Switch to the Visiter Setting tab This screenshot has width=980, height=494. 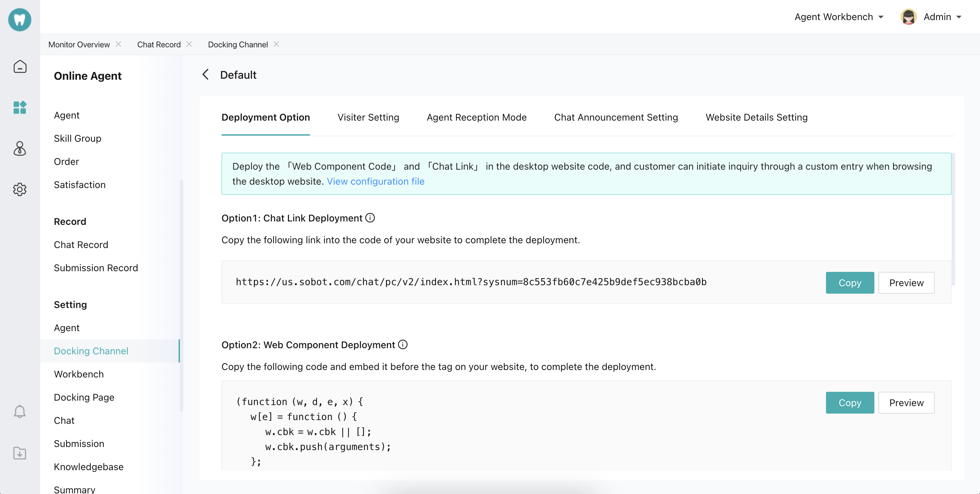tap(368, 117)
